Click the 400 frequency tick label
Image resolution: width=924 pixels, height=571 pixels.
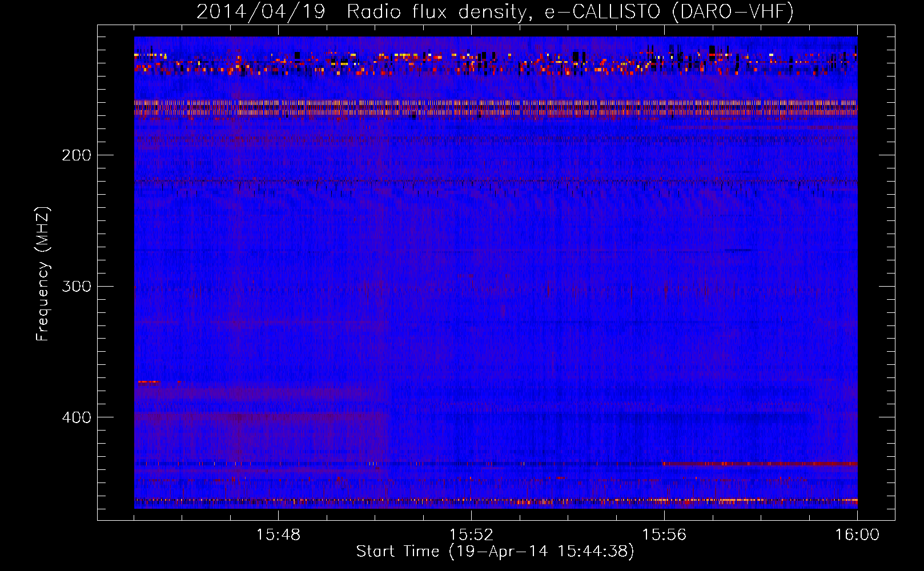pyautogui.click(x=77, y=417)
